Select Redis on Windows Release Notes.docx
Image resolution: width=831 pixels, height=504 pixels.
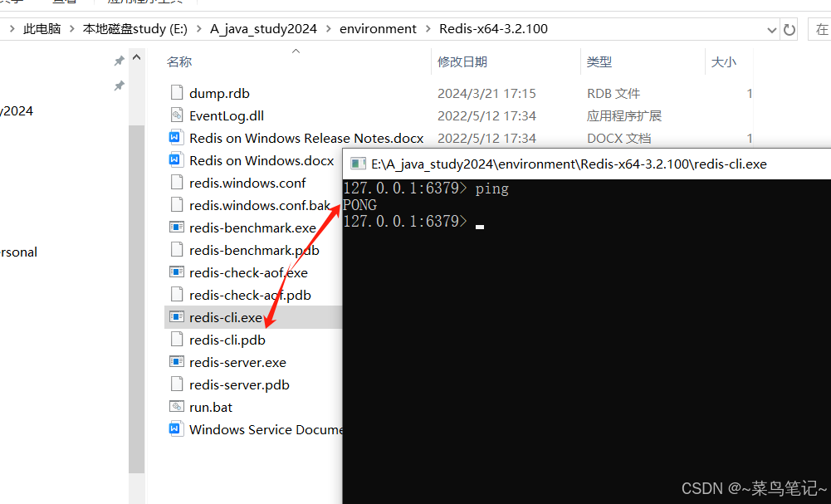point(306,139)
